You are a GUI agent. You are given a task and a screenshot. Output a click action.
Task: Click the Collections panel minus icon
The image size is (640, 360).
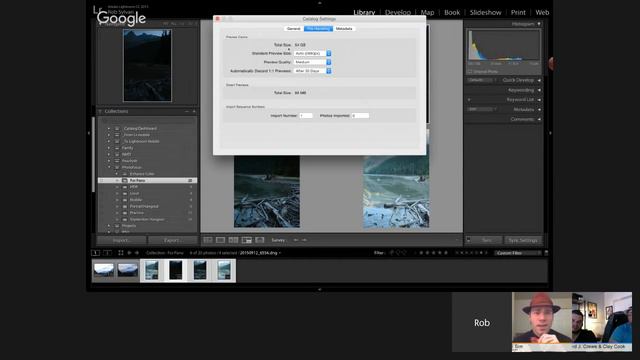point(187,111)
